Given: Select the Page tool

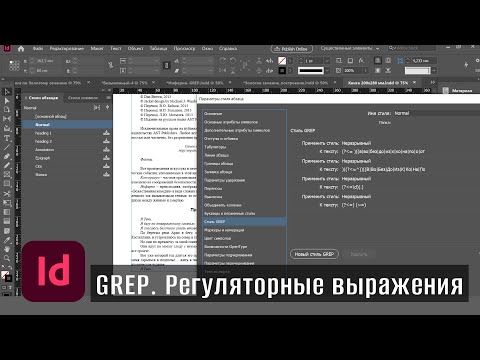Looking at the screenshot, I should point(7,110).
